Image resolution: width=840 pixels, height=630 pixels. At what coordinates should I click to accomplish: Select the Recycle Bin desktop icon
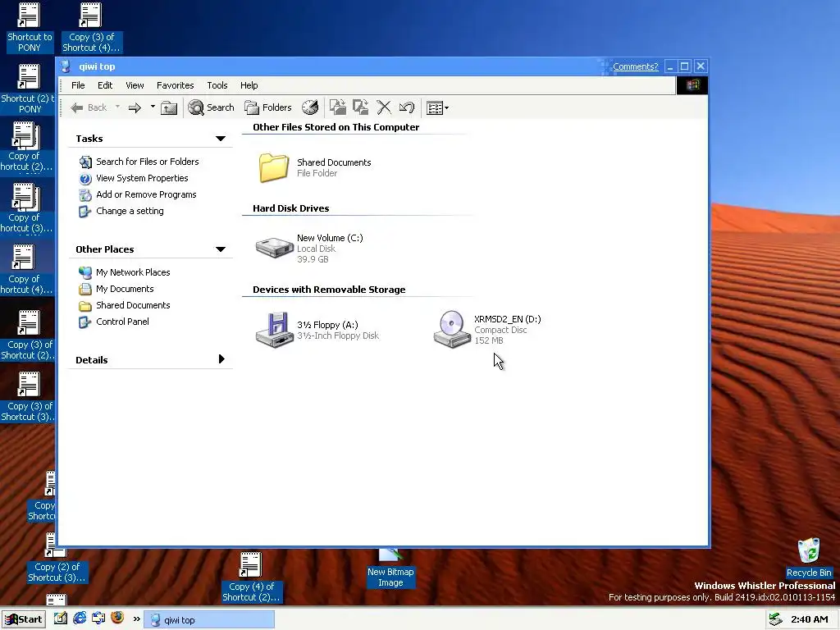click(x=808, y=557)
